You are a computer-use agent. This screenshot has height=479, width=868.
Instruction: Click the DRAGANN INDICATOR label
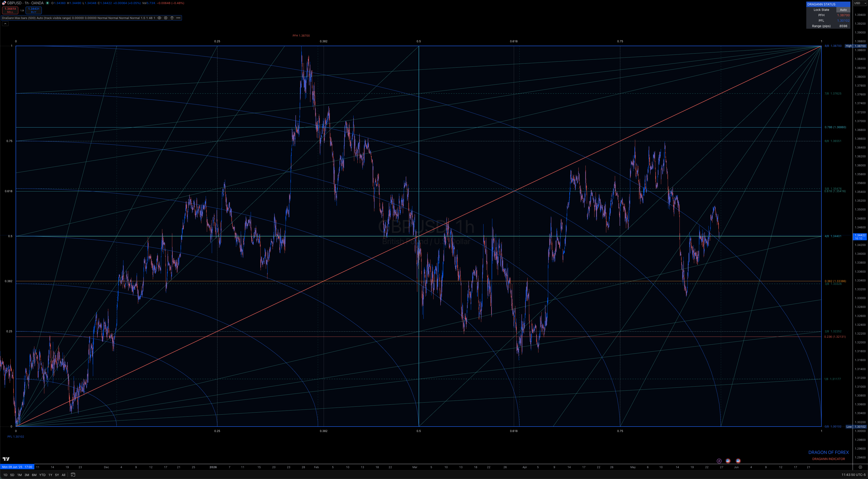point(828,459)
